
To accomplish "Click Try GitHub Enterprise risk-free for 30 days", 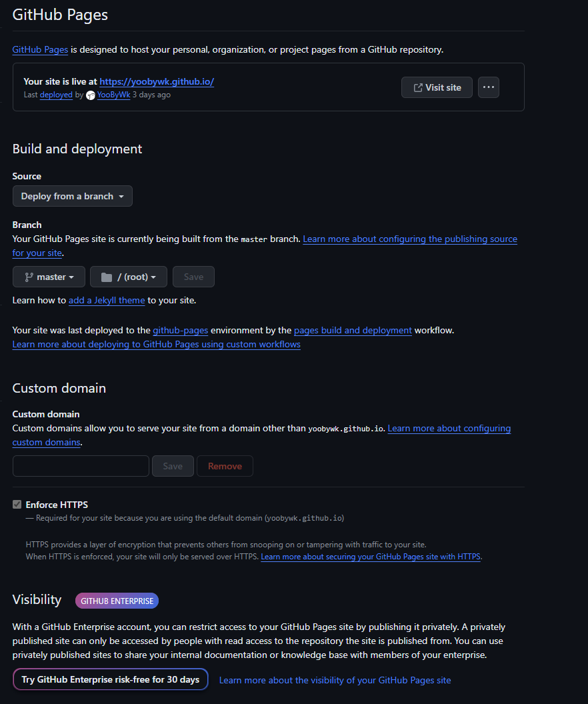I will 111,679.
